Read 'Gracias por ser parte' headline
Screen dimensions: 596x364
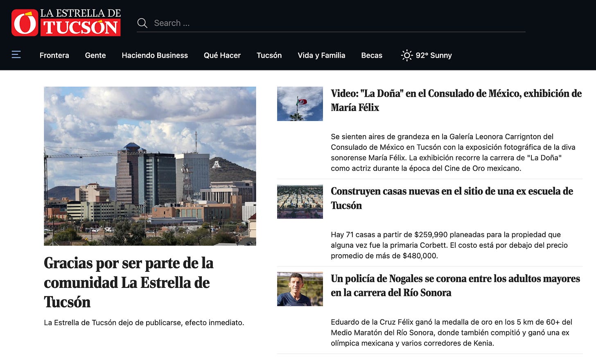[129, 283]
